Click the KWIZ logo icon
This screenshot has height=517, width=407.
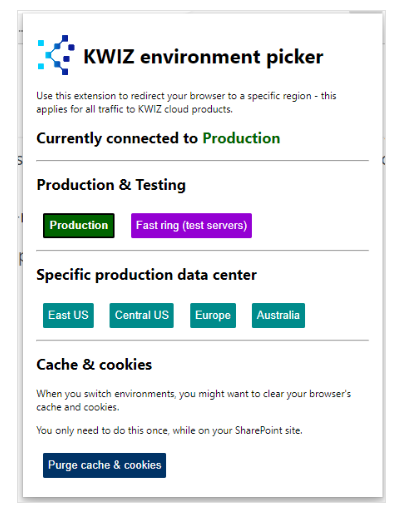click(56, 55)
